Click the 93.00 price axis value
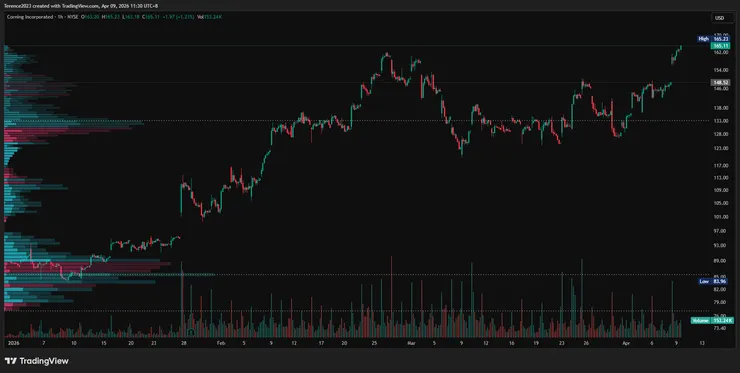 coord(720,246)
